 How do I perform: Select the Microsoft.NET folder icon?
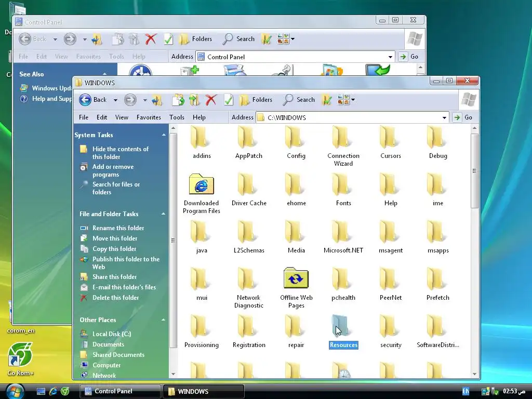coord(341,231)
